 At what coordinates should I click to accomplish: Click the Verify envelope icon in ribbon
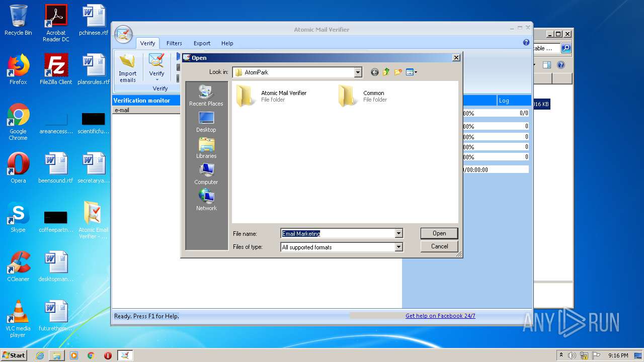point(156,61)
